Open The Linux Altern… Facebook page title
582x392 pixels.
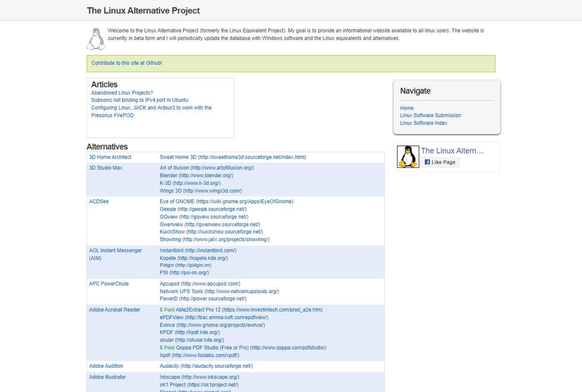(452, 151)
